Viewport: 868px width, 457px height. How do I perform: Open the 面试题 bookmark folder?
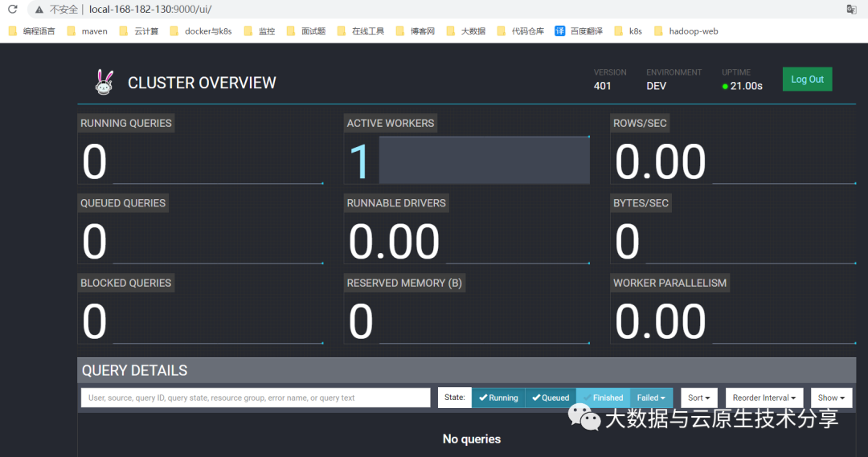pos(306,31)
